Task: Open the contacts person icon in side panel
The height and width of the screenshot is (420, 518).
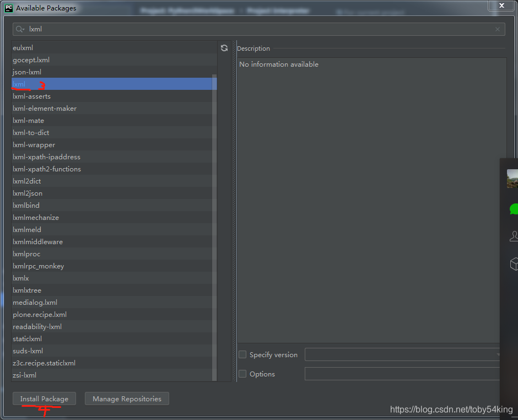Action: click(514, 236)
